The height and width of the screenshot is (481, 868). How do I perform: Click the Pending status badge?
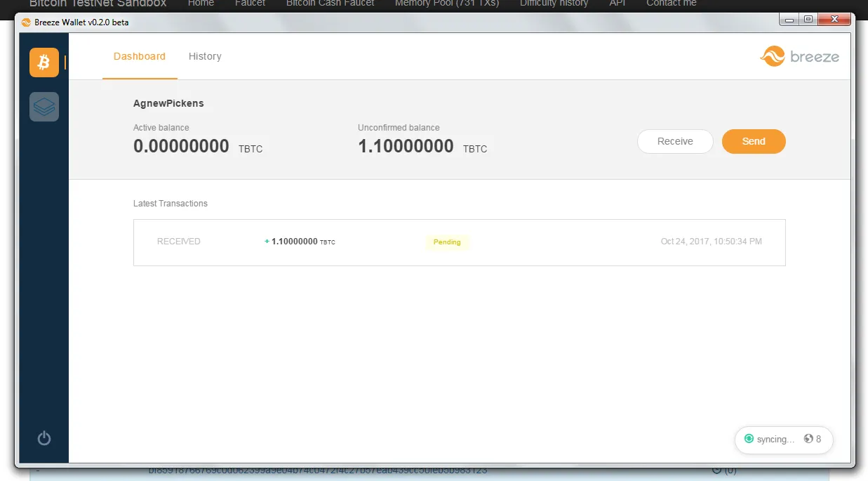pos(447,242)
